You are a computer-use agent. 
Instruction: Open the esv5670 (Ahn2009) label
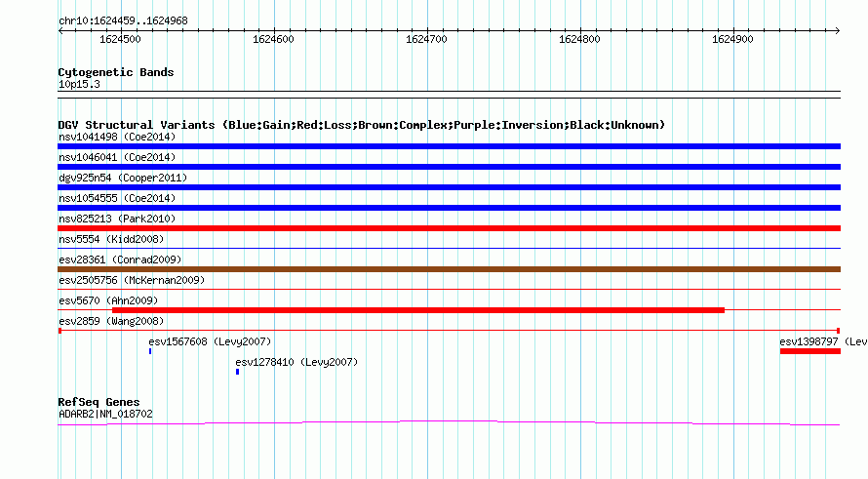(x=108, y=300)
